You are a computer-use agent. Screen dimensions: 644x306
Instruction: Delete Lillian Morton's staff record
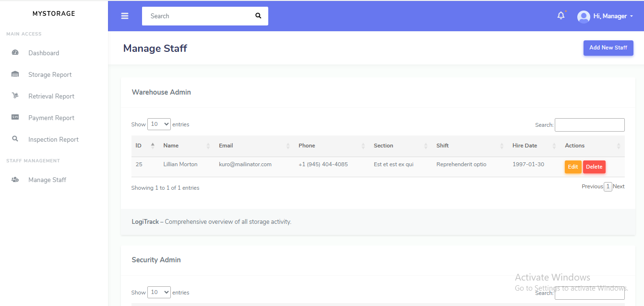(x=594, y=167)
